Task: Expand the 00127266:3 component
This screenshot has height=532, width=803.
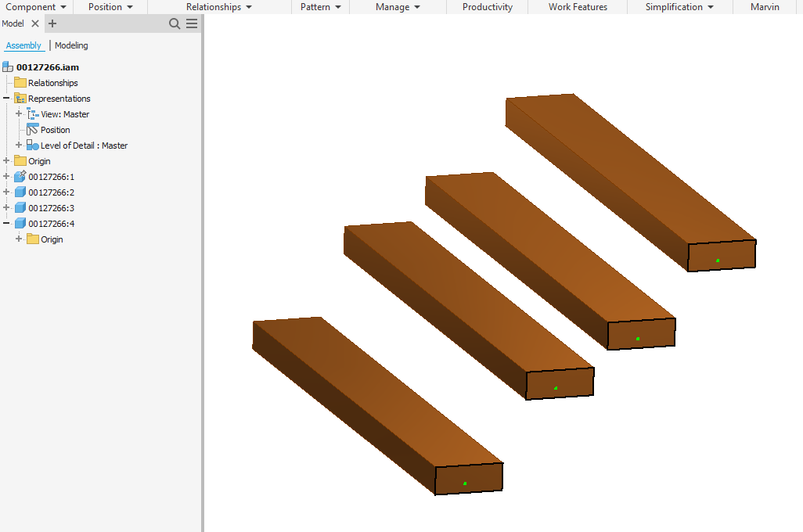Action: pyautogui.click(x=6, y=207)
